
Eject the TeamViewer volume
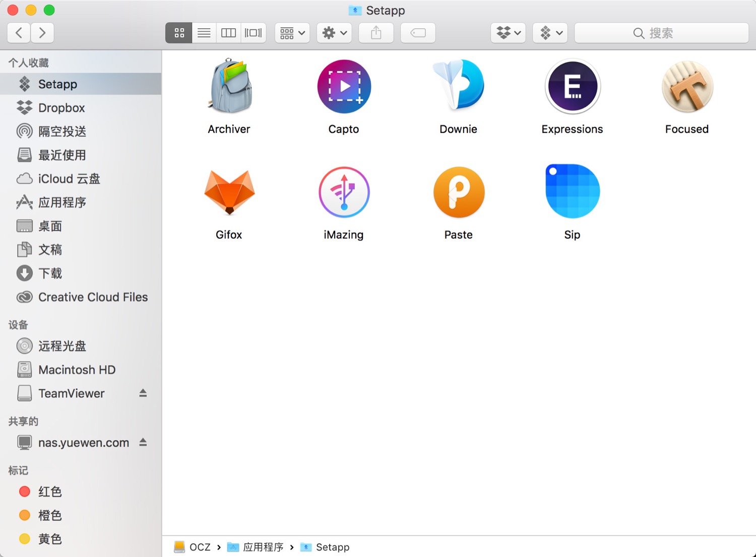143,393
